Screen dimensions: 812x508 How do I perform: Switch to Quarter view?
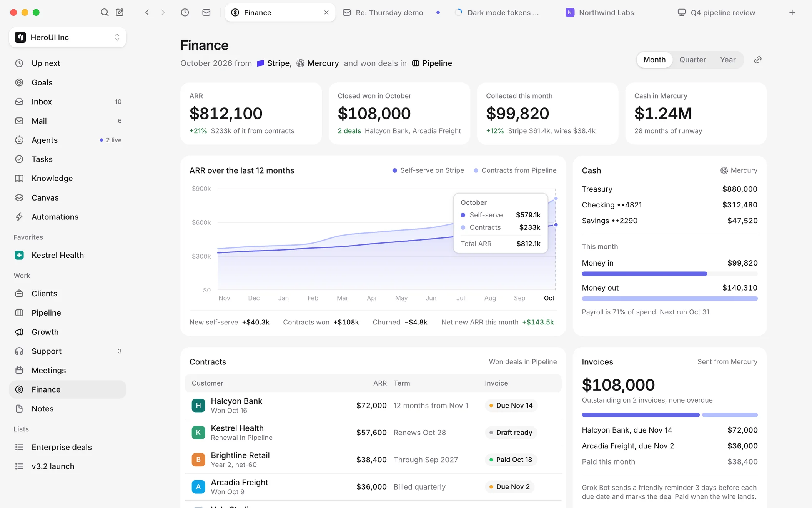pyautogui.click(x=692, y=60)
